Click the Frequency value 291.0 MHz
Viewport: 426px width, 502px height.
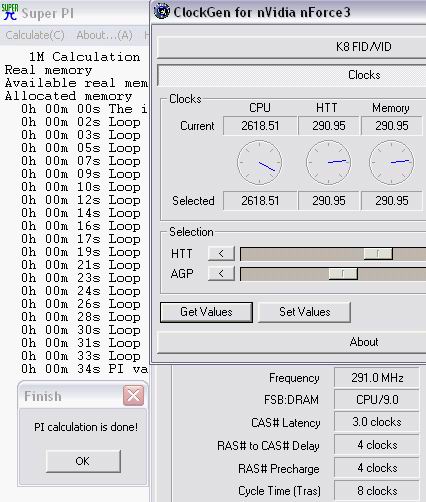point(377,378)
